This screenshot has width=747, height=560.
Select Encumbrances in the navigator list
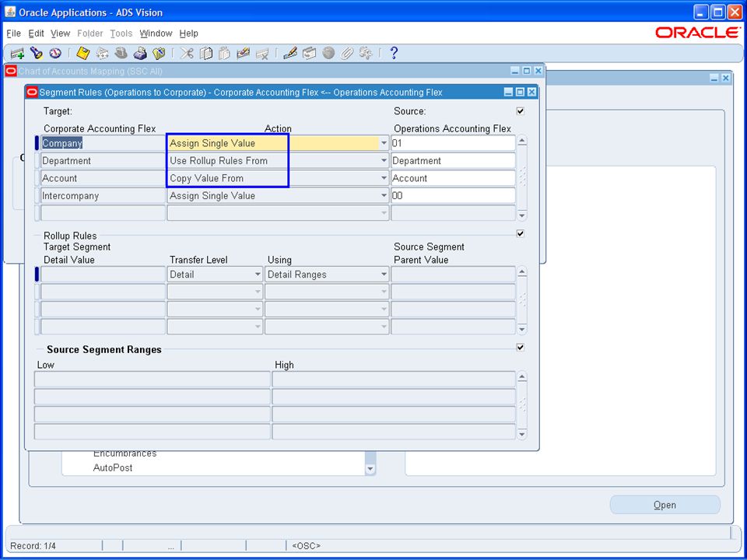[124, 453]
